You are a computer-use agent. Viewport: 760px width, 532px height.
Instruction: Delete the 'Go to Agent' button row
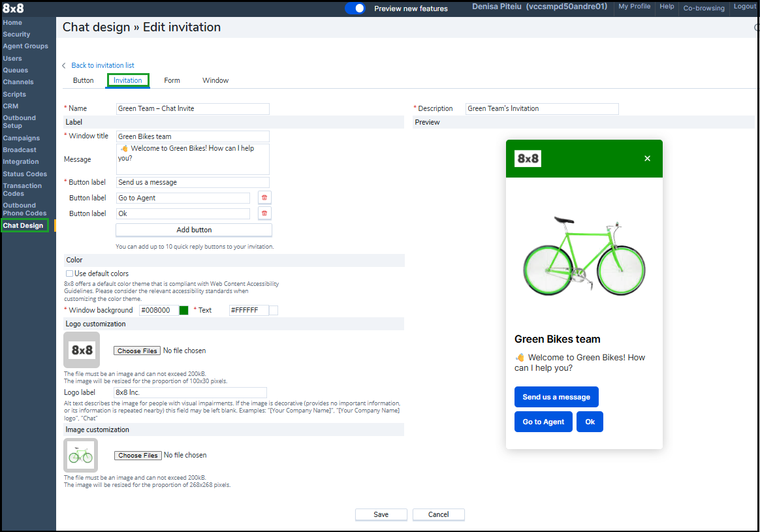[264, 198]
